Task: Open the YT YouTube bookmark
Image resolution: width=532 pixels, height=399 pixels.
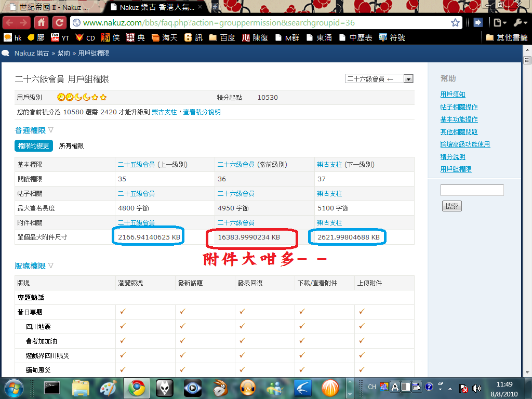Action: 60,37
